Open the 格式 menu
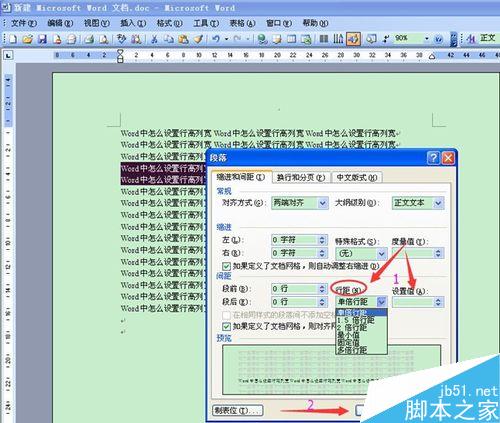 169,23
